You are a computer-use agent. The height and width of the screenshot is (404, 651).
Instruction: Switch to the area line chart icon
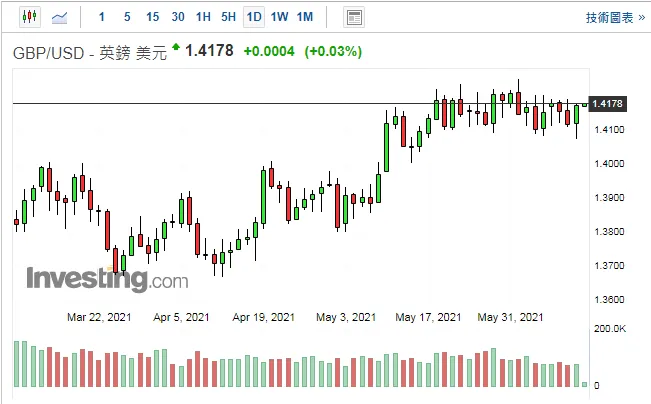[x=59, y=17]
